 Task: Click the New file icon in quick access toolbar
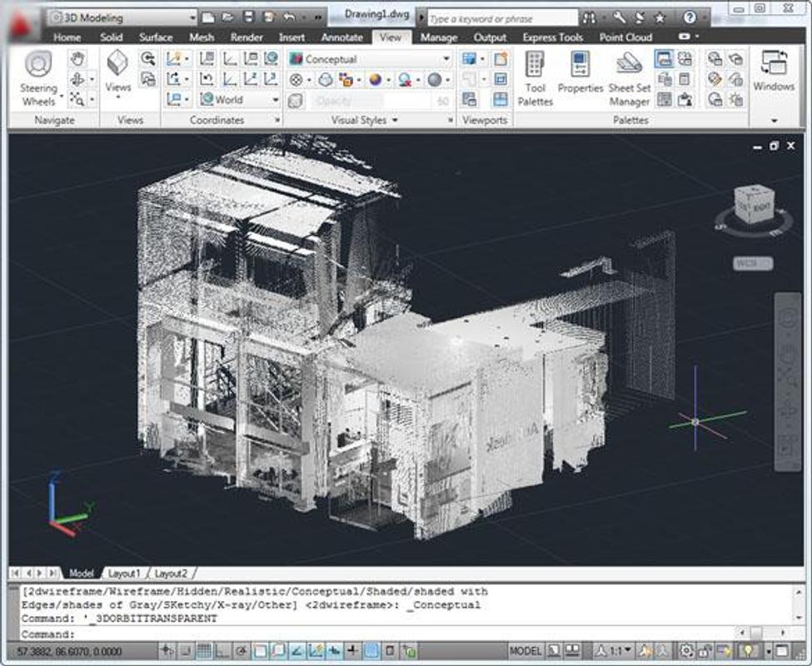pos(208,17)
